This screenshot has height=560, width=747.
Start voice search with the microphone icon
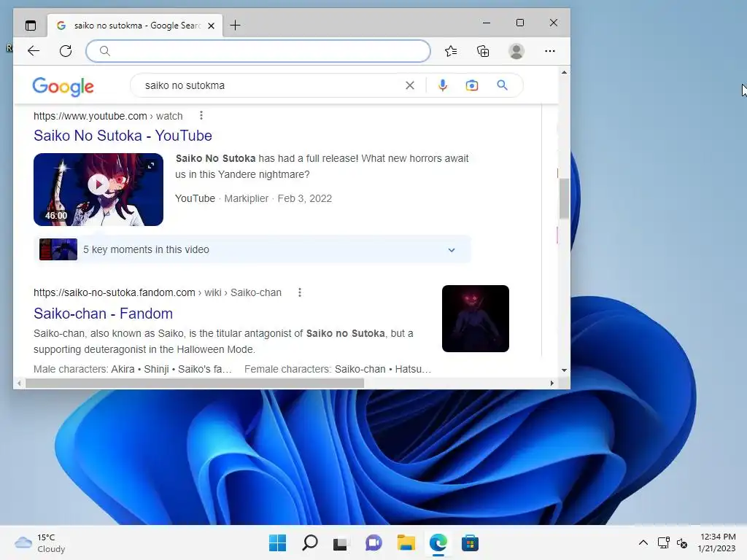click(x=443, y=85)
